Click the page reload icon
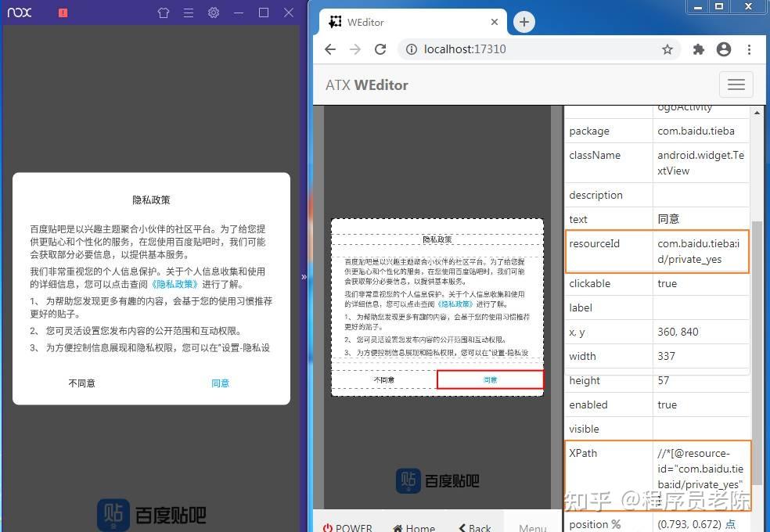The width and height of the screenshot is (770, 532). 380,49
